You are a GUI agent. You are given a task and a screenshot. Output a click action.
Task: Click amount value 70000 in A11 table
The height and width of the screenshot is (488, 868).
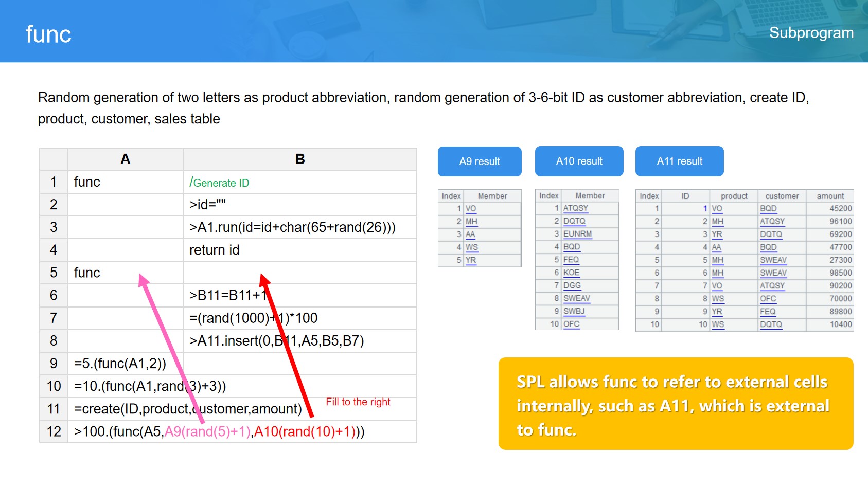click(841, 299)
